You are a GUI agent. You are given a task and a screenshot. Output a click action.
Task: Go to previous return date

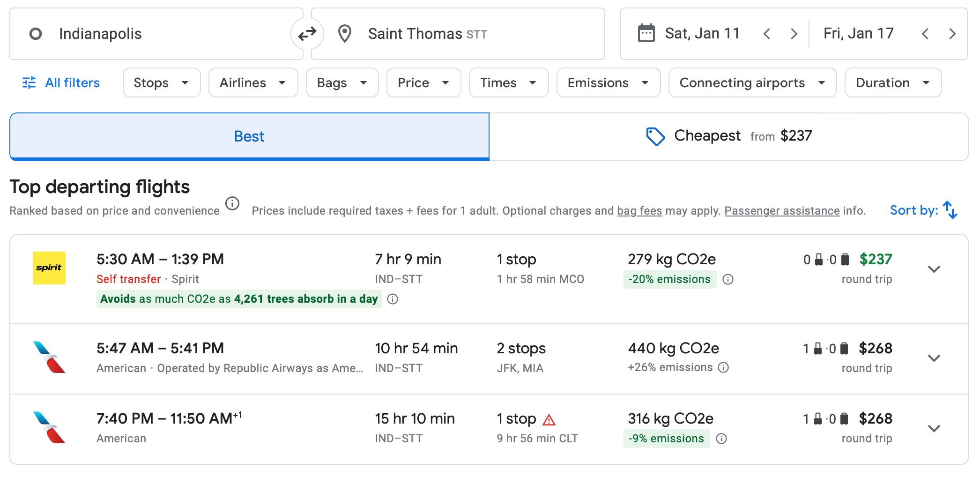[x=925, y=34]
